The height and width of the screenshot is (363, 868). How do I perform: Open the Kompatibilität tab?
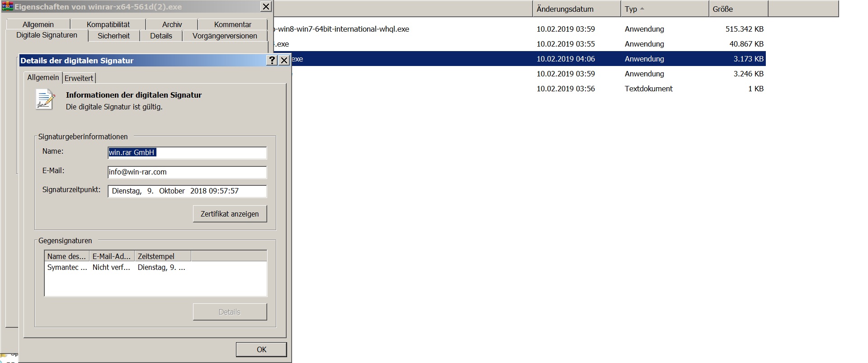coord(108,24)
